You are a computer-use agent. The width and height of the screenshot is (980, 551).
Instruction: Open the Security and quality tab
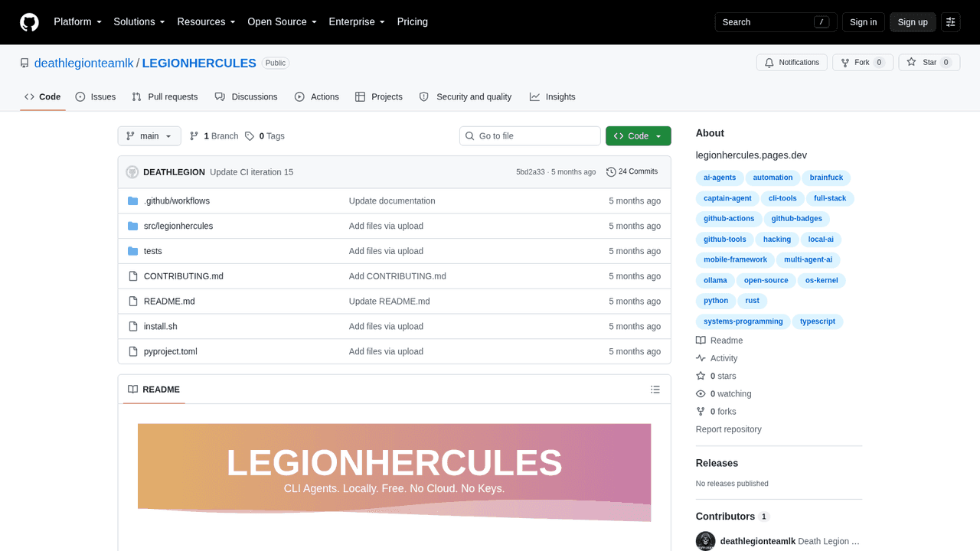[x=465, y=97]
